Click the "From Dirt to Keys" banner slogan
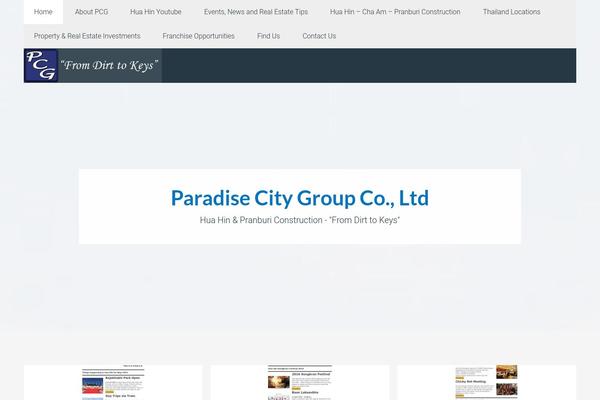 (109, 65)
